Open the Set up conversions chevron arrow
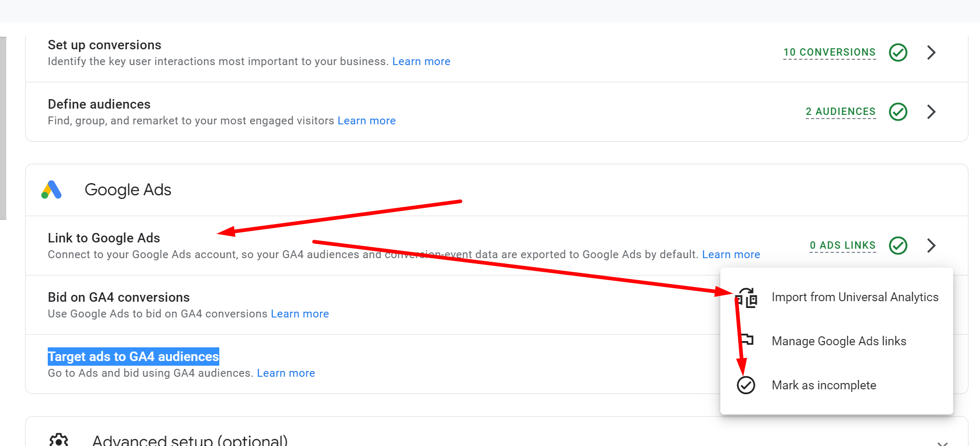Image resolution: width=980 pixels, height=446 pixels. click(931, 52)
